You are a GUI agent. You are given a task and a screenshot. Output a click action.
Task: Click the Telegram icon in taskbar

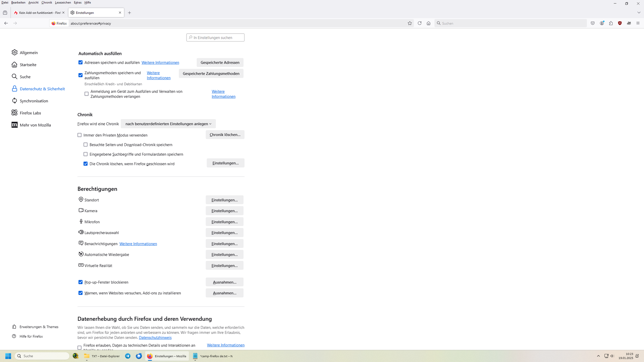tap(128, 356)
